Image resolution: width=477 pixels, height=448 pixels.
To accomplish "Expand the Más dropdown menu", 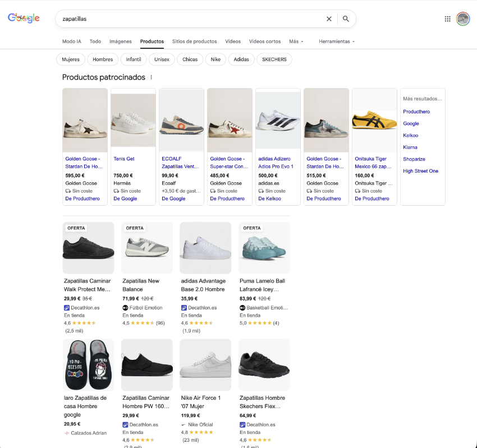I will tap(296, 41).
